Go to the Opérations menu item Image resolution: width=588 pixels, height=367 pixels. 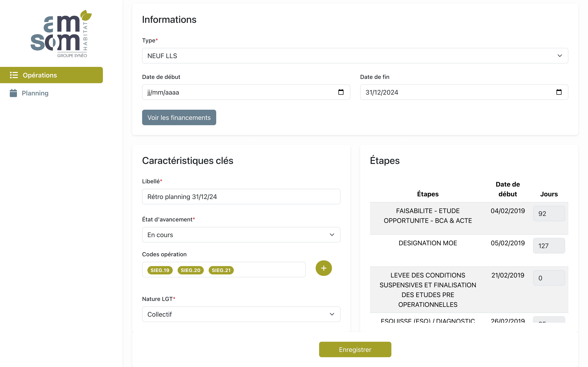pyautogui.click(x=51, y=75)
